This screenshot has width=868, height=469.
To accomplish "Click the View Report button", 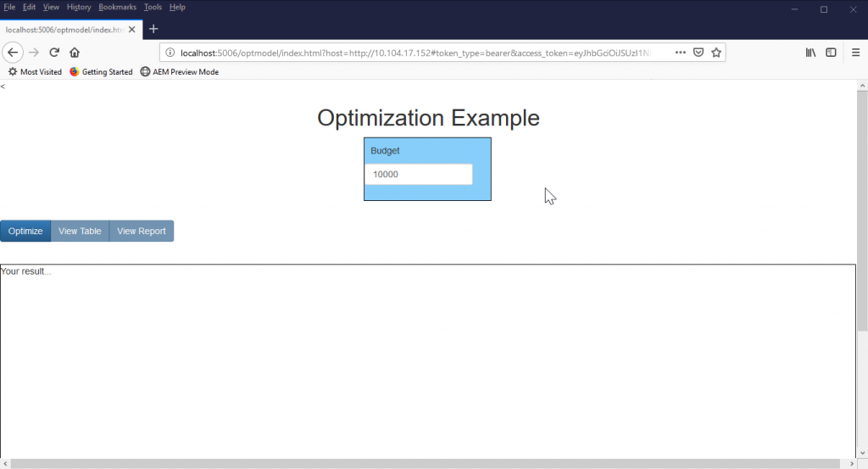I will (142, 232).
